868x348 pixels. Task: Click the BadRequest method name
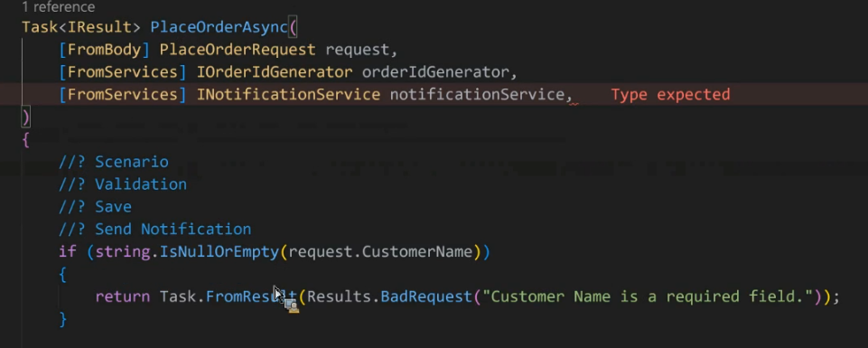pyautogui.click(x=425, y=296)
